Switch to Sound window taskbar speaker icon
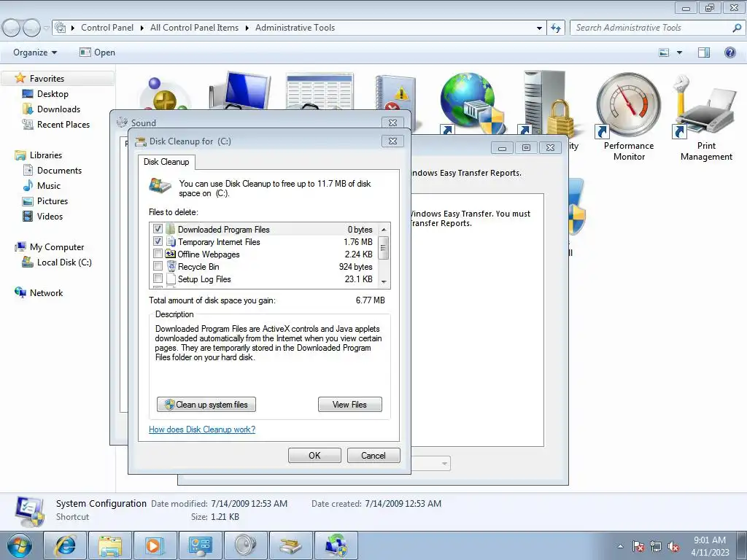 pos(245,545)
